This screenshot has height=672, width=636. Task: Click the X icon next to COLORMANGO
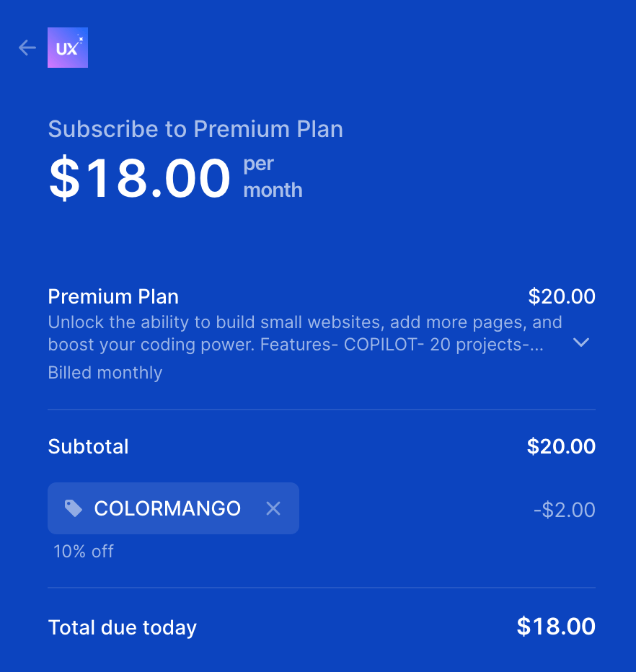pos(273,508)
